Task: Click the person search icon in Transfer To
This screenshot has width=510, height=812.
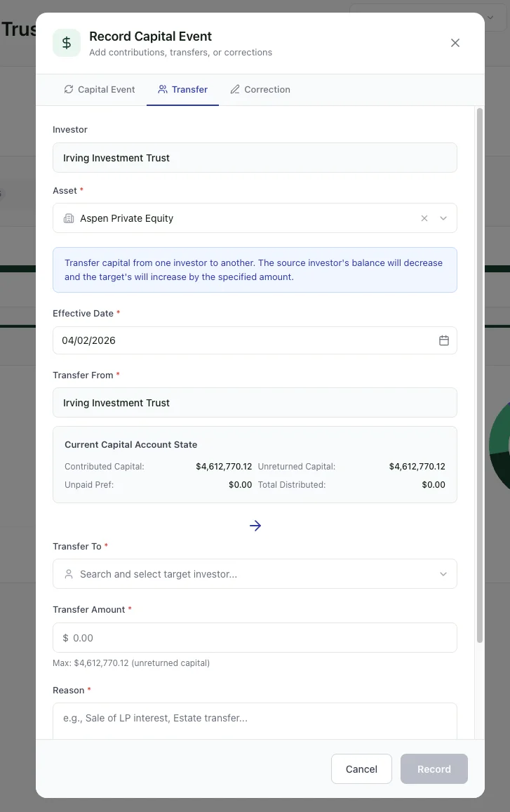Action: coord(68,573)
